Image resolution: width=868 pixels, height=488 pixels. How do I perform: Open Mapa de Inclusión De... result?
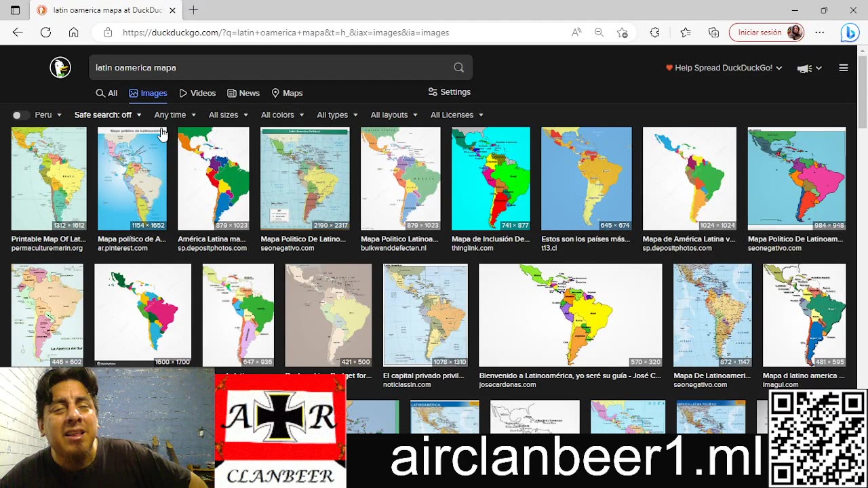(x=490, y=239)
